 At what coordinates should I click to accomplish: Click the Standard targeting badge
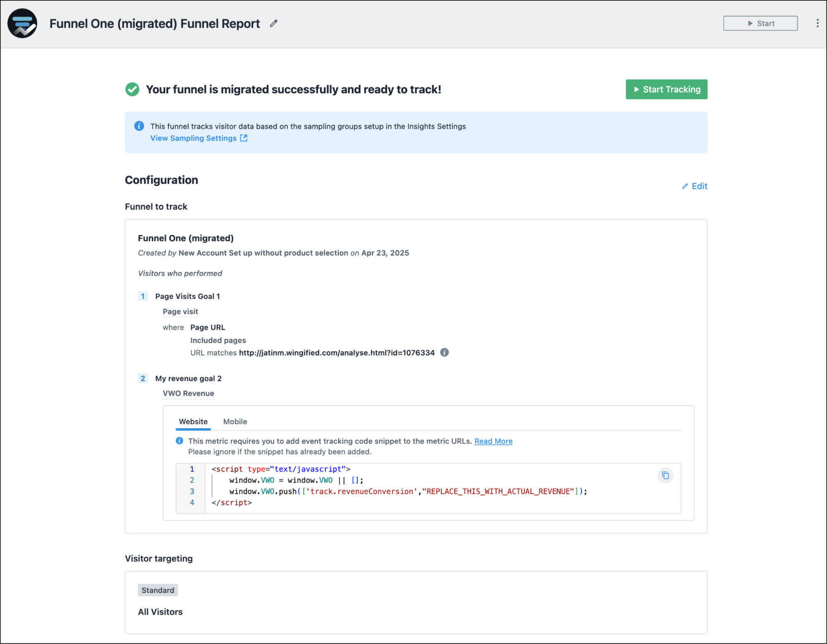pyautogui.click(x=158, y=590)
